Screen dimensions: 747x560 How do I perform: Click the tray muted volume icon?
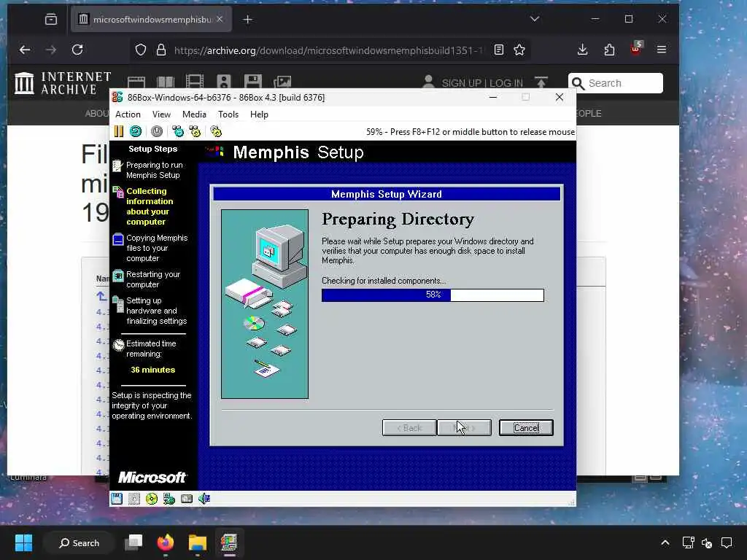[707, 542]
